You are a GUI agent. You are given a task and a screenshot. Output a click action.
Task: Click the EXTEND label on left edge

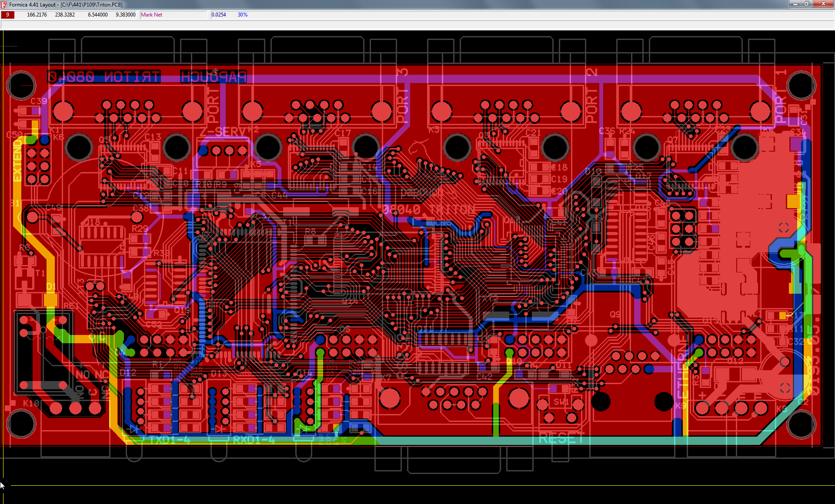tap(17, 160)
